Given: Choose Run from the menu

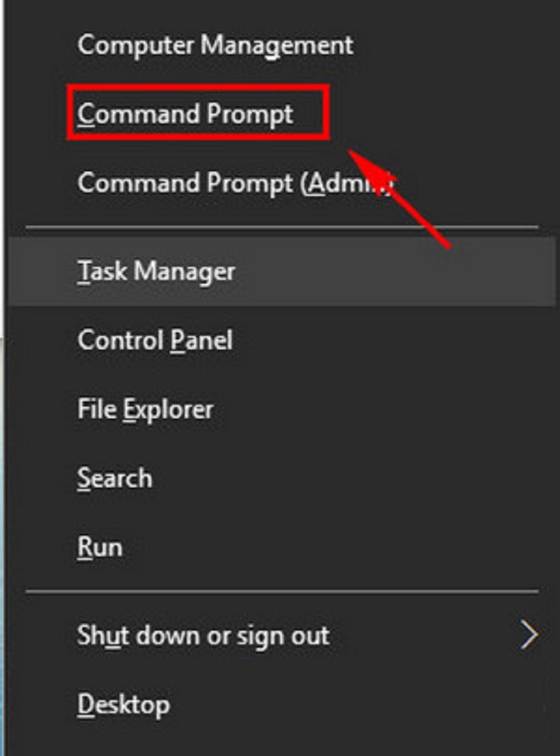Looking at the screenshot, I should tap(100, 548).
